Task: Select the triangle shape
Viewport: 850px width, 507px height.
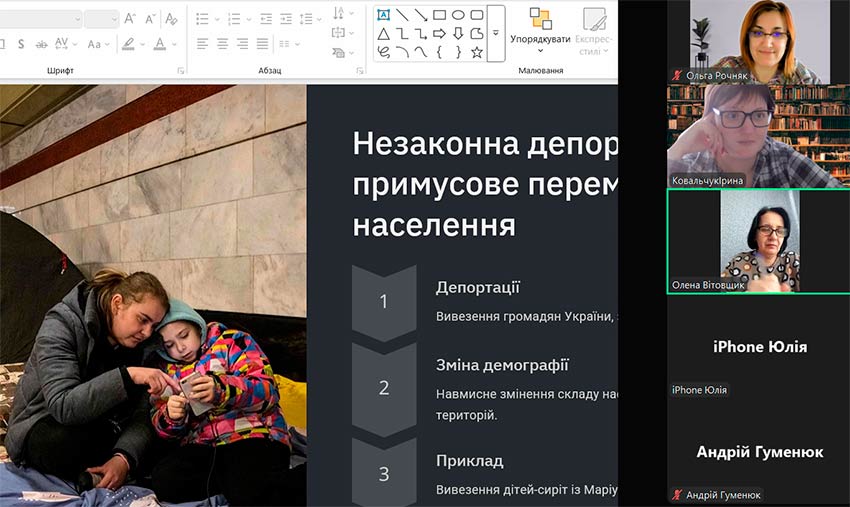Action: click(383, 34)
